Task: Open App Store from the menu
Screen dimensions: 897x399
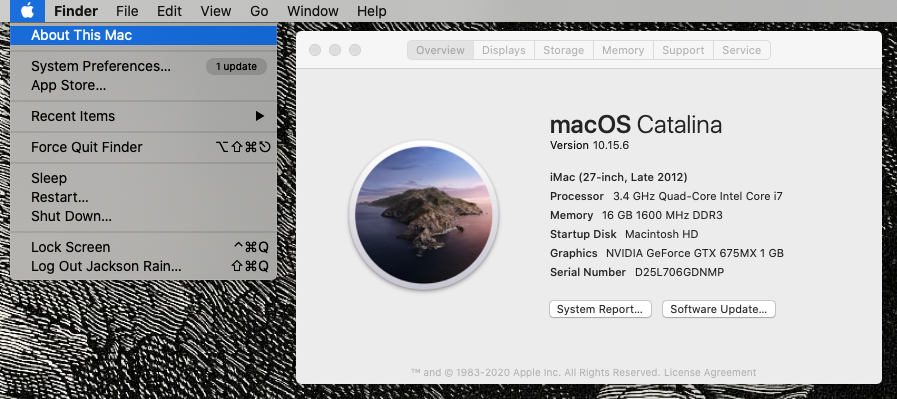Action: coord(144,86)
